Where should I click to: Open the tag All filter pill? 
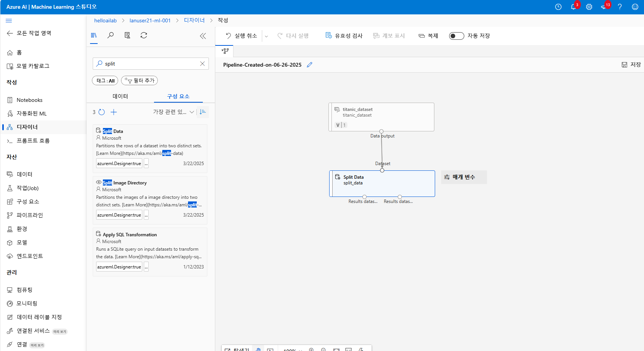click(105, 81)
